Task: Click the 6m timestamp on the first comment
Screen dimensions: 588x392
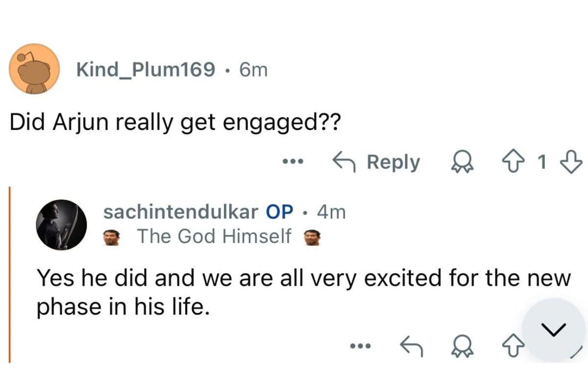Action: pyautogui.click(x=253, y=70)
